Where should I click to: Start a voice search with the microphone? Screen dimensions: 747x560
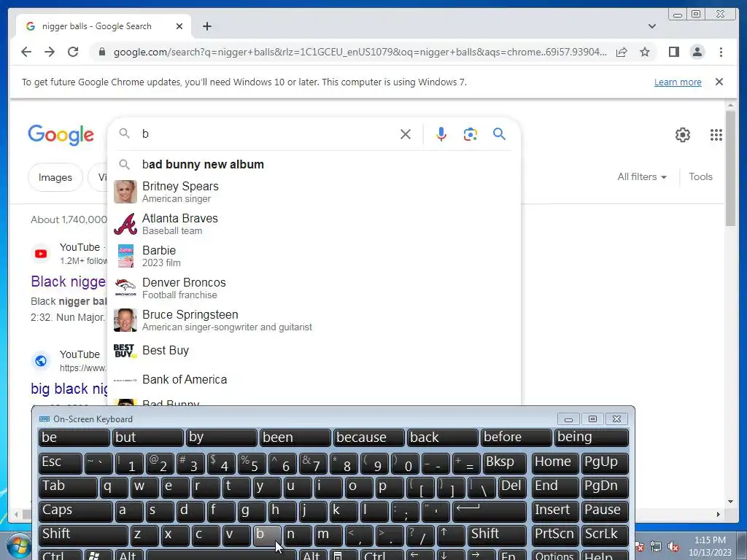click(x=441, y=134)
